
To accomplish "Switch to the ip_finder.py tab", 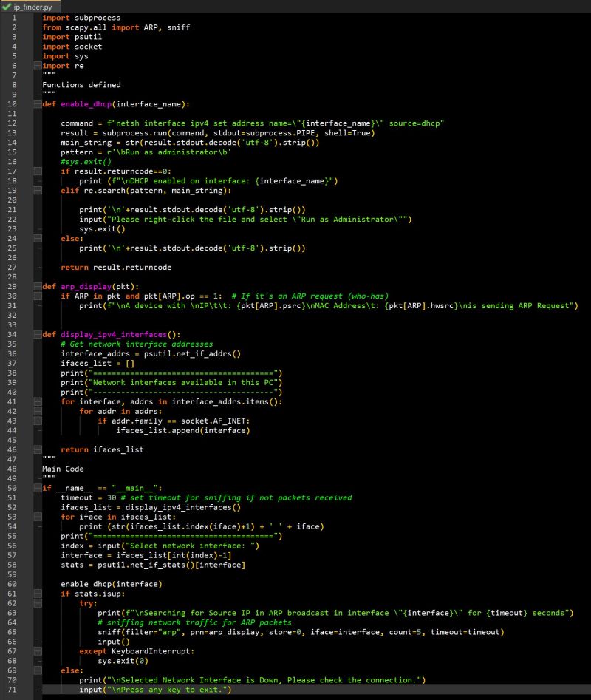I will point(30,6).
